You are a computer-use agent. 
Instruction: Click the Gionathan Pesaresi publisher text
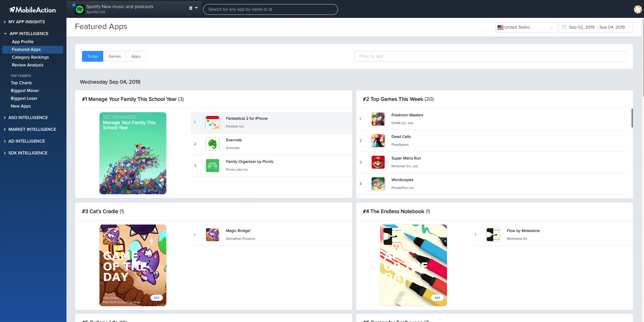click(x=241, y=239)
